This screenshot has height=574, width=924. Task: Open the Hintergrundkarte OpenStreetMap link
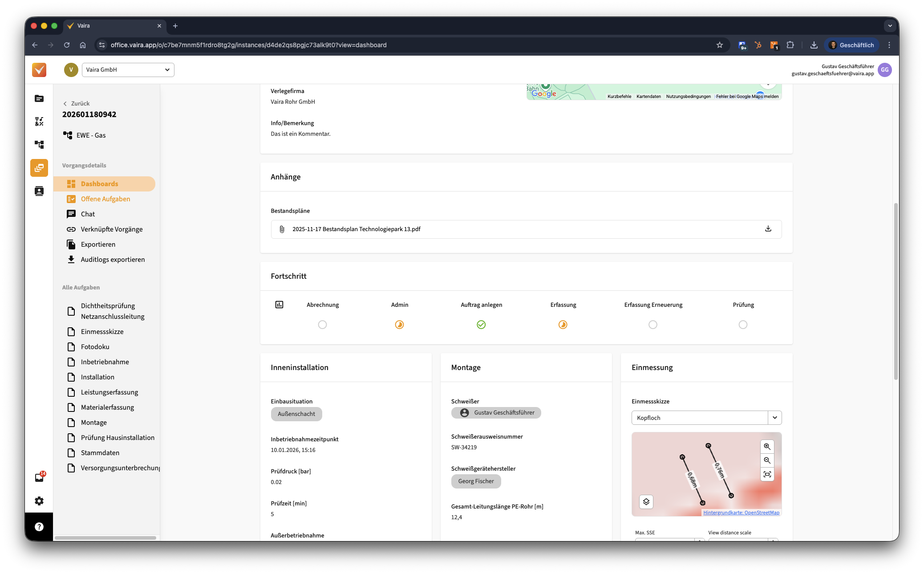(x=741, y=513)
